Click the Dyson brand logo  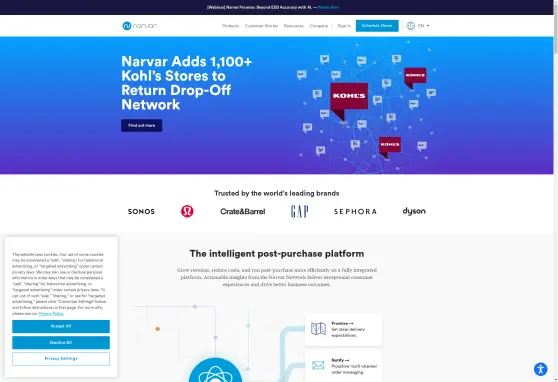414,211
